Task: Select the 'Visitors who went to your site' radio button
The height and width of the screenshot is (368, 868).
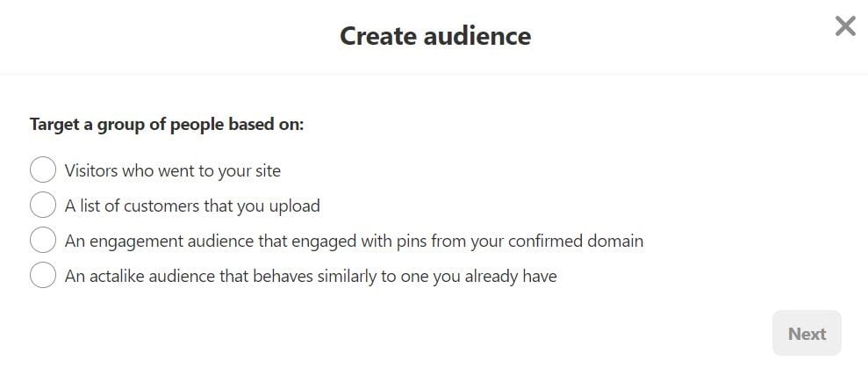Action: 43,170
